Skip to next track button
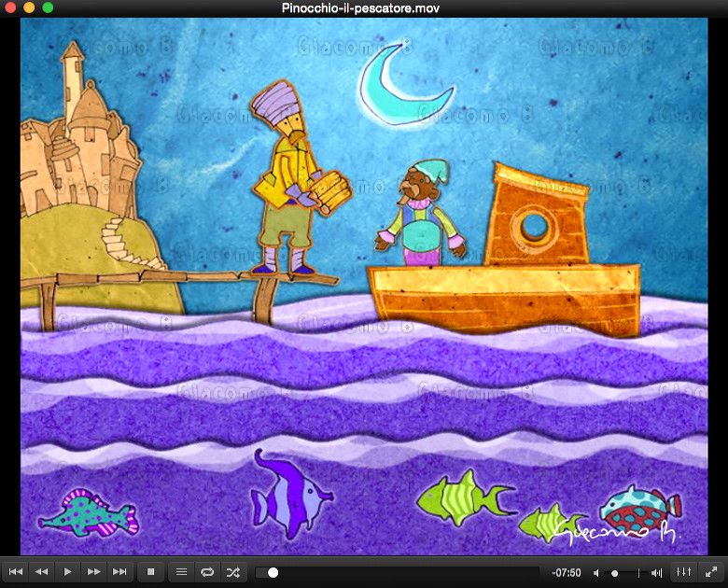This screenshot has height=588, width=728. [x=119, y=572]
